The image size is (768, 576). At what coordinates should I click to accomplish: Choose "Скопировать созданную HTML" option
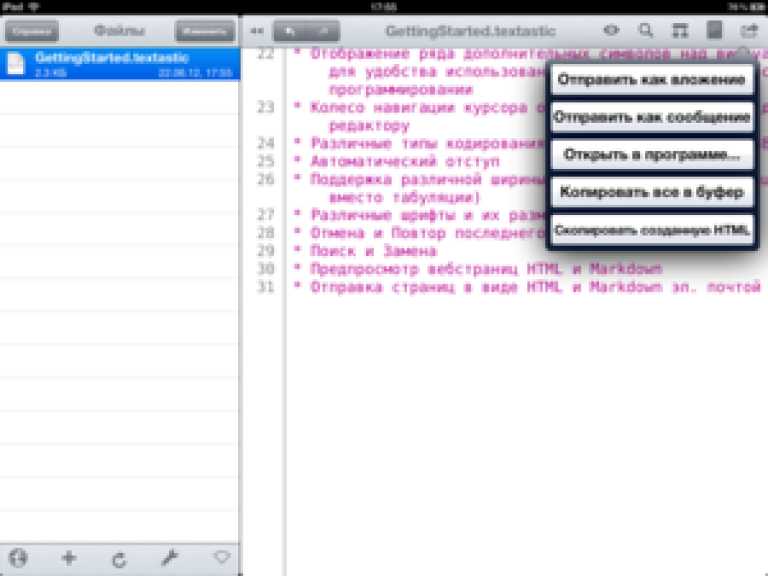click(652, 230)
